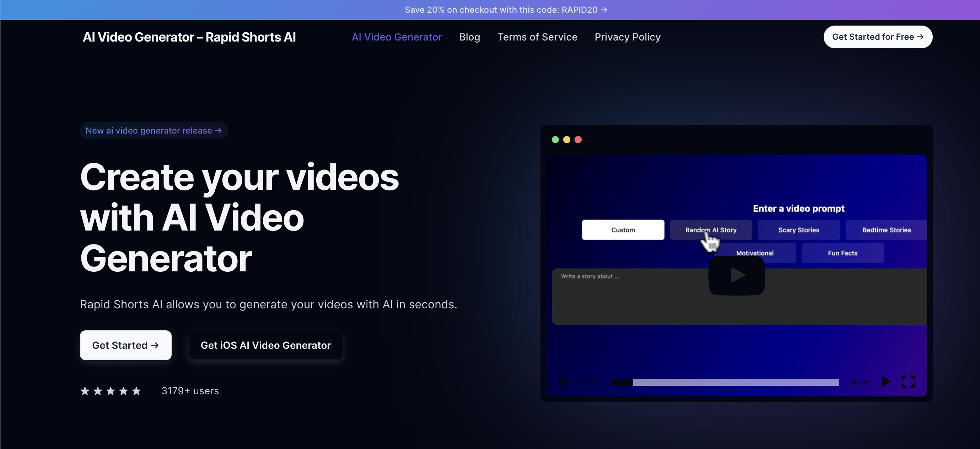This screenshot has height=449, width=980.
Task: Click the red window dot
Action: pos(578,140)
